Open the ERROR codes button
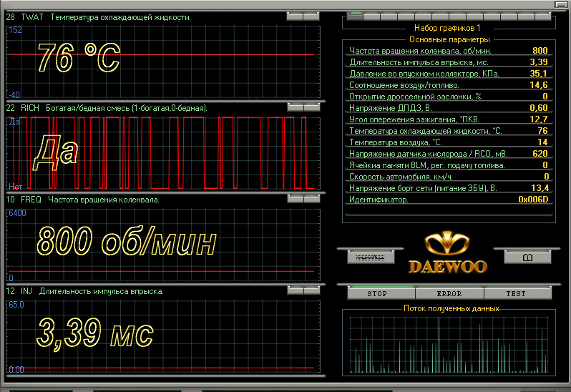The image size is (571, 392). [x=449, y=293]
